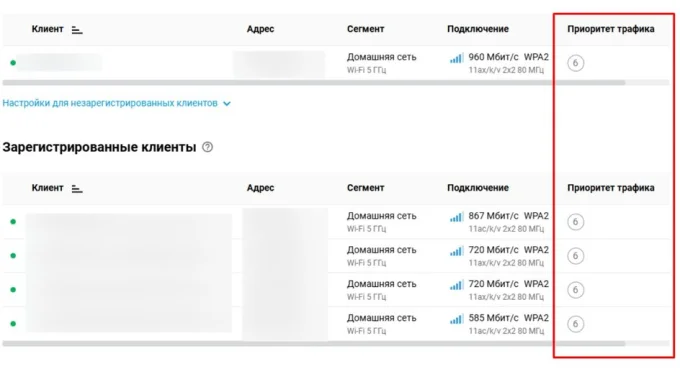This screenshot has width=680, height=382.
Task: Click Домашняя сеть in the 585 Мбит/с row
Action: tap(381, 318)
